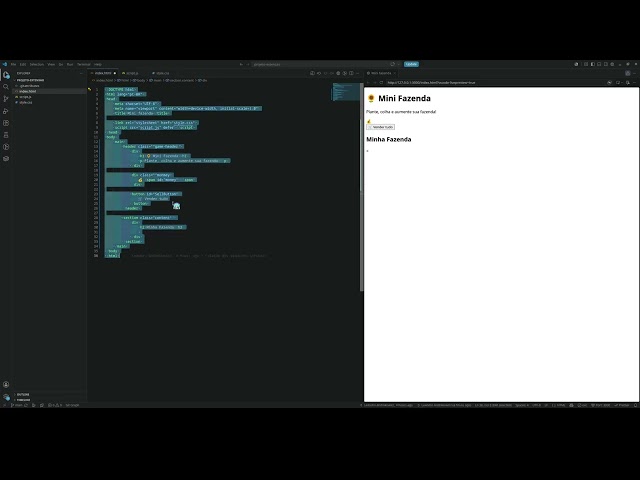Open the Source Control view

coord(6,99)
